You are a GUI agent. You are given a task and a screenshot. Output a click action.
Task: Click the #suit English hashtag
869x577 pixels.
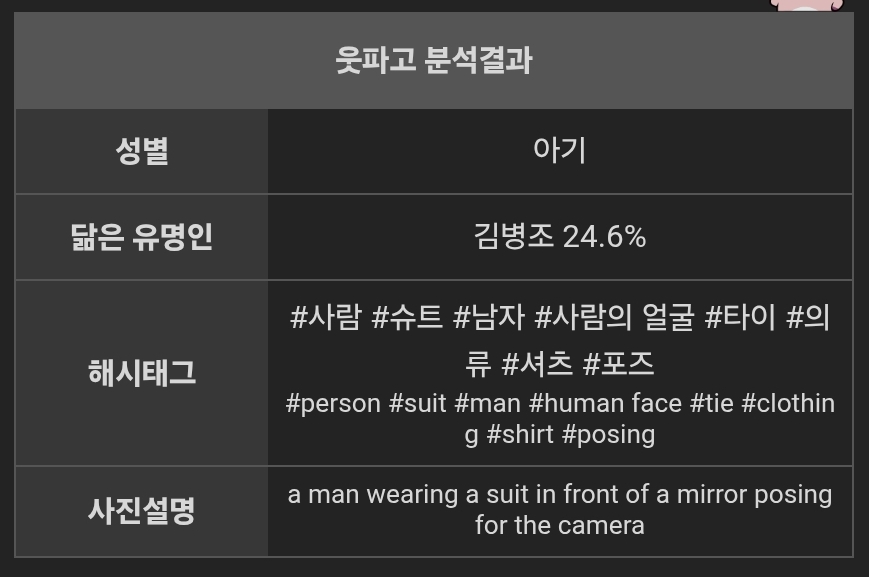coord(417,404)
